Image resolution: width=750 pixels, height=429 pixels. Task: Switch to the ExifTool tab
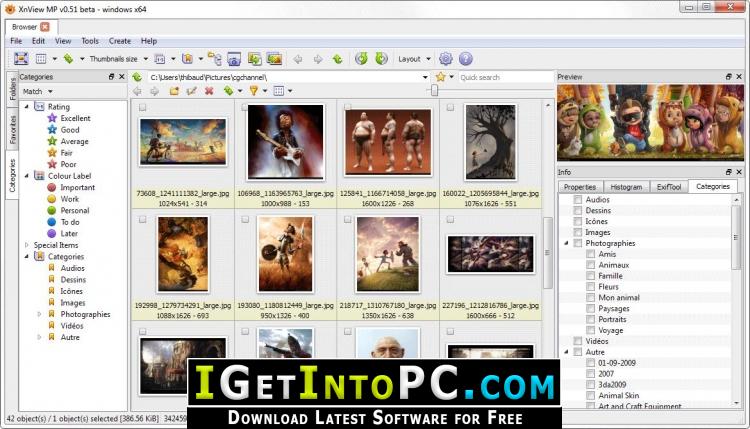[x=669, y=187]
